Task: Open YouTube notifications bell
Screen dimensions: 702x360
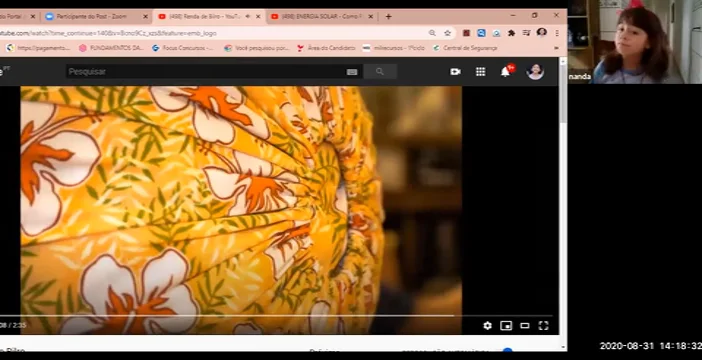Action: (x=506, y=72)
